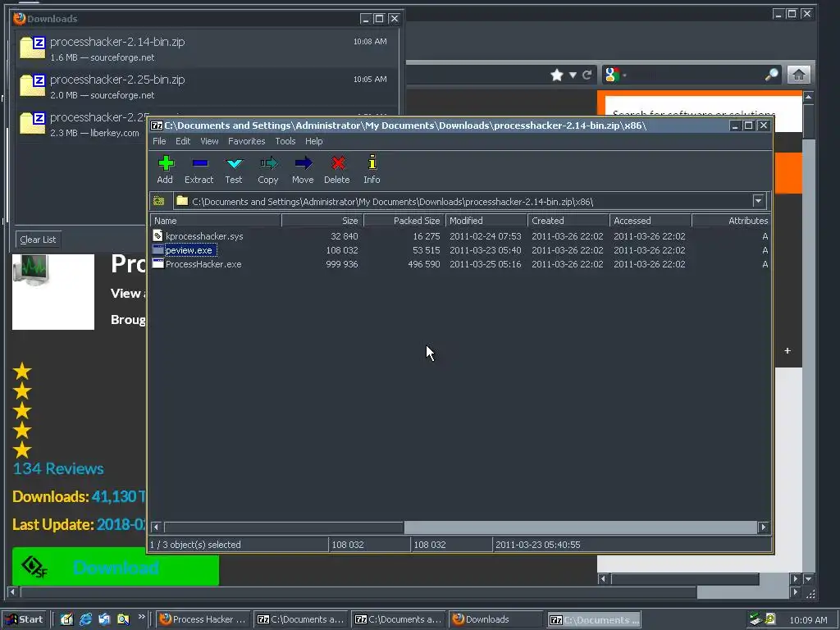Click the Extract toolbar icon in 7-Zip
840x630 pixels.
(x=200, y=163)
